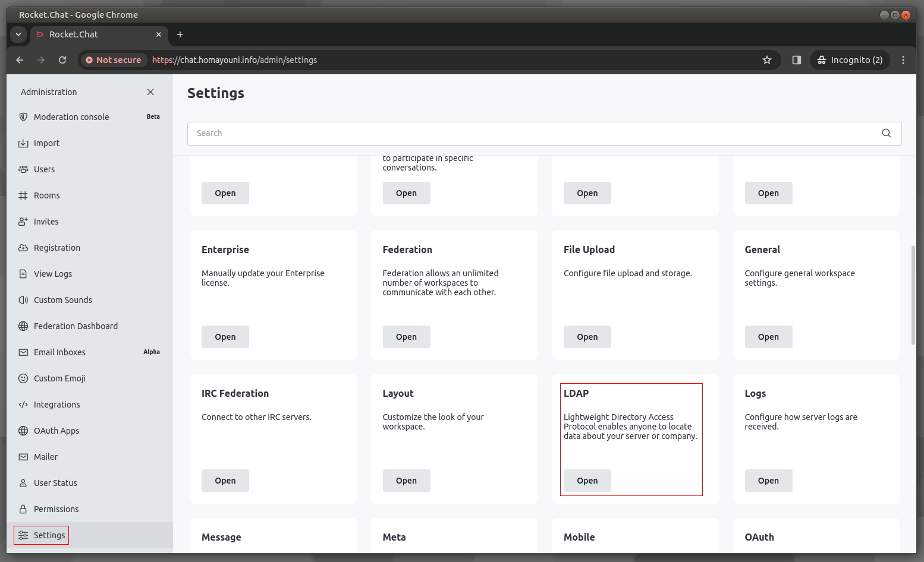This screenshot has width=924, height=562.
Task: Click the Settings sliders icon
Action: [23, 535]
